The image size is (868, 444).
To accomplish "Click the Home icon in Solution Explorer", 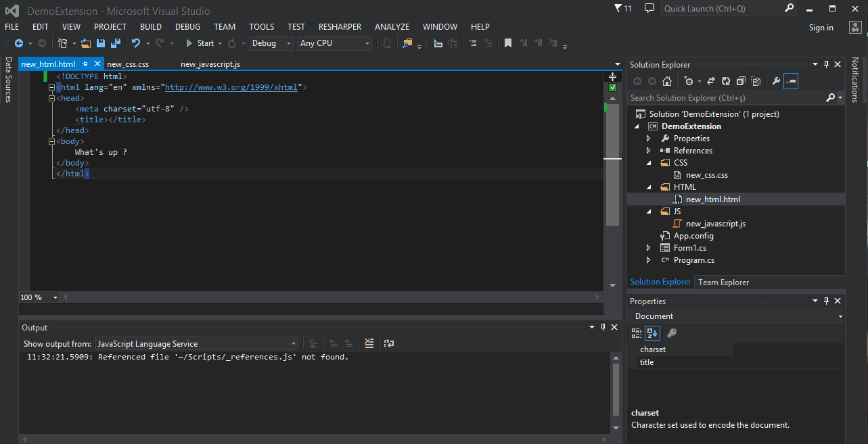I will tap(667, 81).
